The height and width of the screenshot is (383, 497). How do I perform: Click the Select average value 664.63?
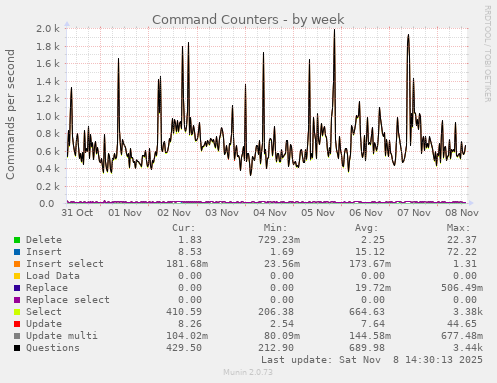click(367, 312)
